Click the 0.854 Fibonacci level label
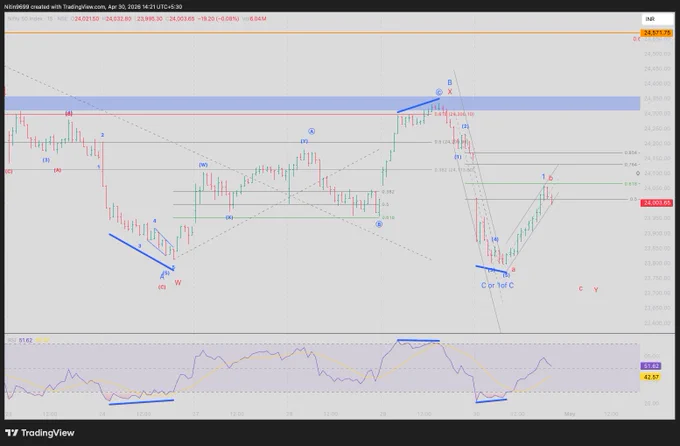The width and height of the screenshot is (680, 446). point(631,153)
